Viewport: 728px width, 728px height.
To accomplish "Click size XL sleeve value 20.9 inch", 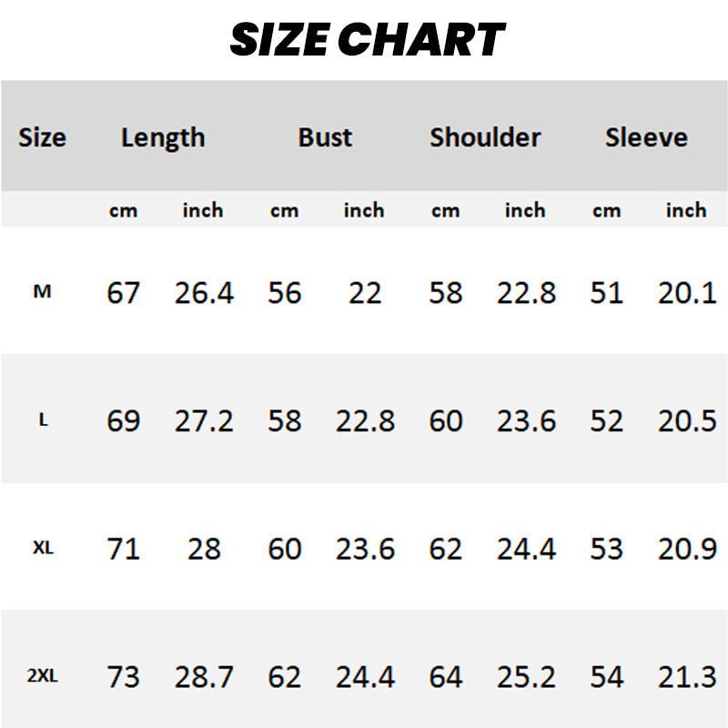I will coord(687,550).
